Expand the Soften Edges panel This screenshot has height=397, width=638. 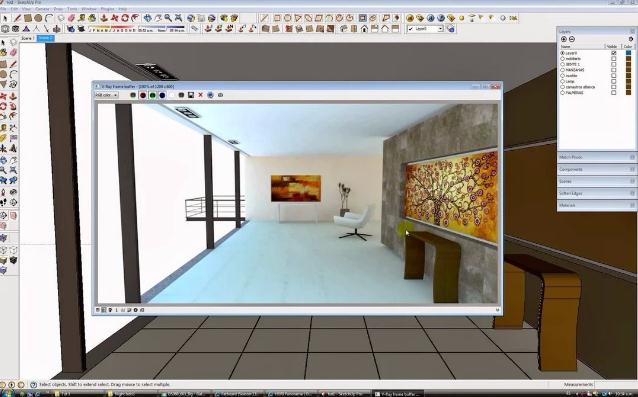[596, 193]
